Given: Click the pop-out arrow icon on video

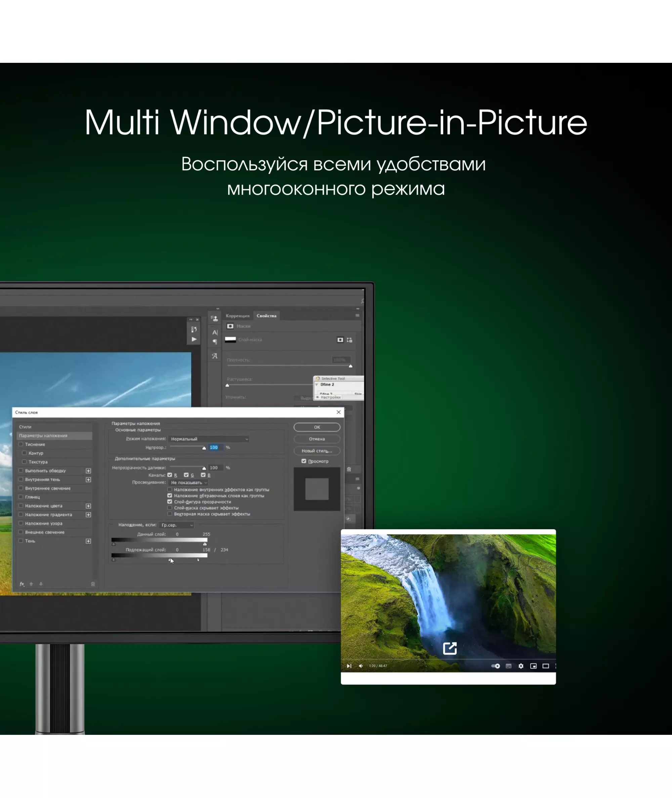Looking at the screenshot, I should click(450, 648).
